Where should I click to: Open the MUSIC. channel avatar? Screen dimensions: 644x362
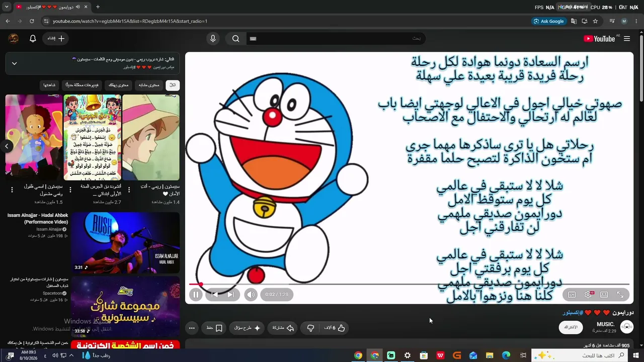coord(626,327)
